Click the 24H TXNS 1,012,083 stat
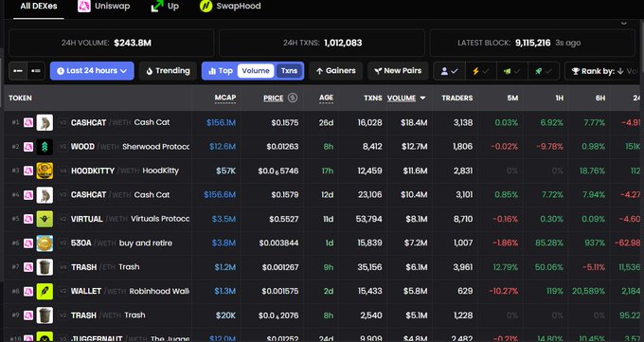Image resolution: width=644 pixels, height=342 pixels. pyautogui.click(x=322, y=43)
